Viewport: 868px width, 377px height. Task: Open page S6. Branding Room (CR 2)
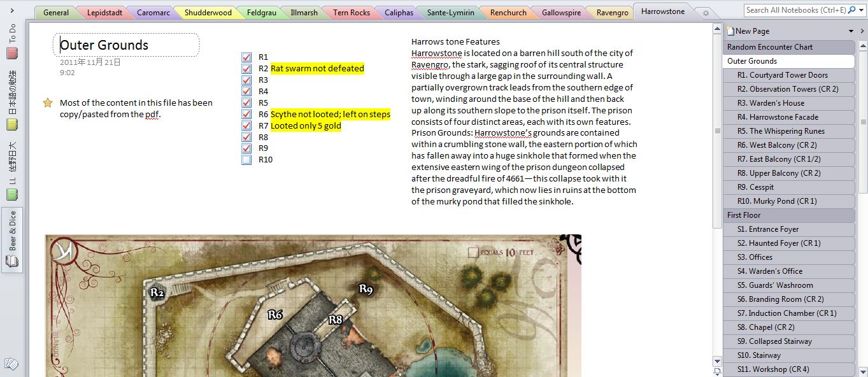(x=789, y=299)
